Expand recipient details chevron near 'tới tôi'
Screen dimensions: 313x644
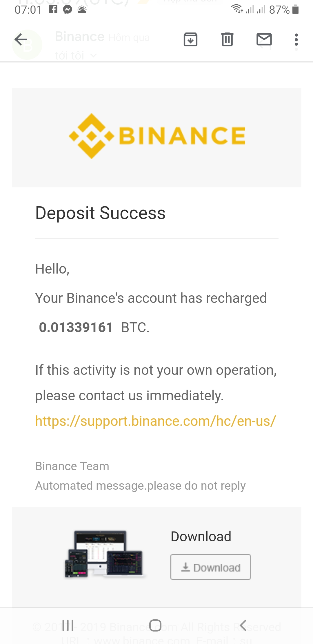[93, 55]
